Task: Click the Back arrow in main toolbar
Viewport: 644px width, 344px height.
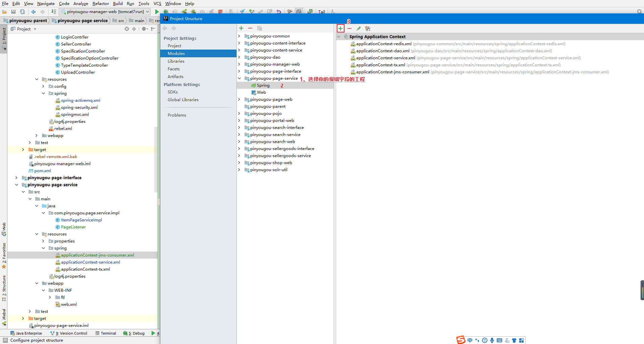Action: (34, 12)
